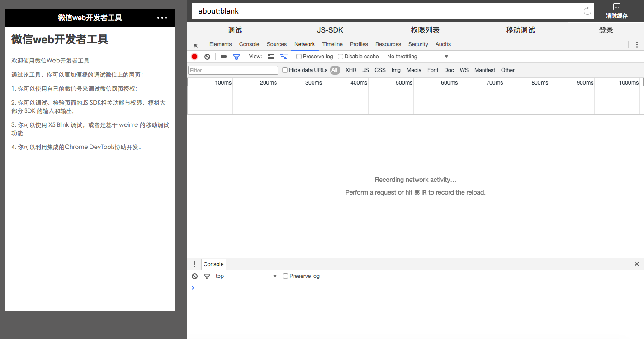This screenshot has width=644, height=339.
Task: Stop recording network log red button
Action: [x=194, y=57]
